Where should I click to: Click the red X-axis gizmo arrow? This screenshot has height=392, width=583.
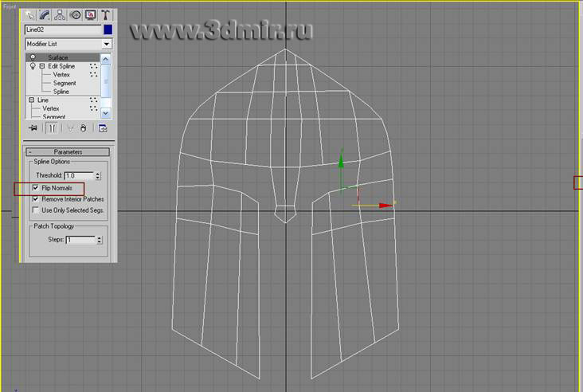[x=385, y=206]
